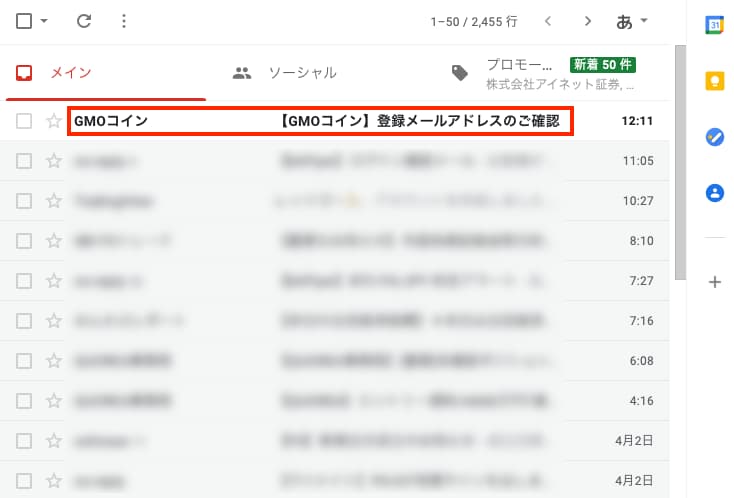Image resolution: width=734 pixels, height=498 pixels.
Task: Check the box for the 6:08 email
Action: click(x=24, y=361)
